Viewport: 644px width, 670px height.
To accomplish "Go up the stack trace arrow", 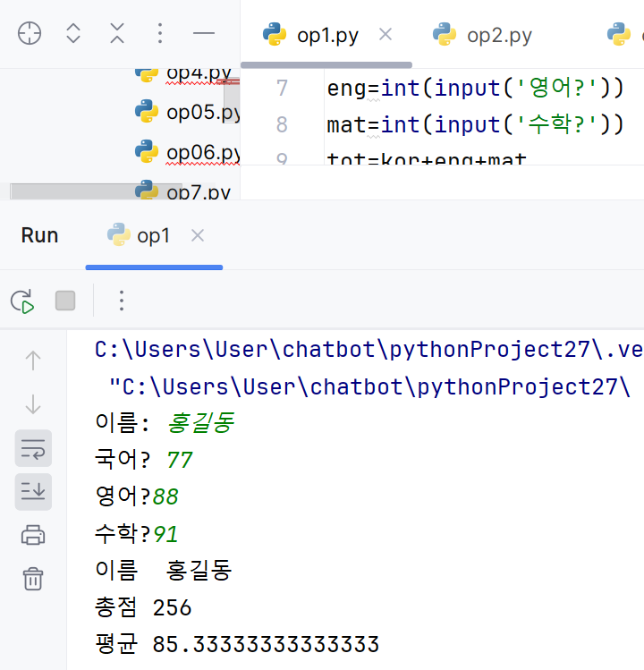I will [33, 361].
